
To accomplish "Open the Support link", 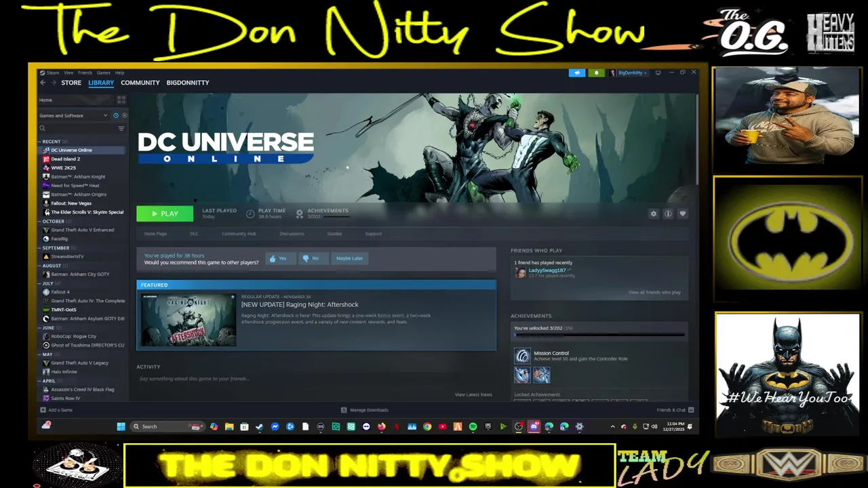I will tap(374, 234).
